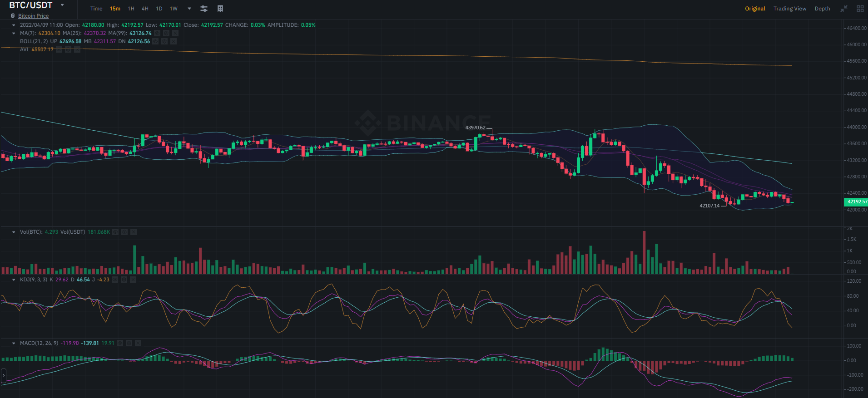868x398 pixels.
Task: Click the CHANGE value 0.03%
Action: (x=258, y=25)
